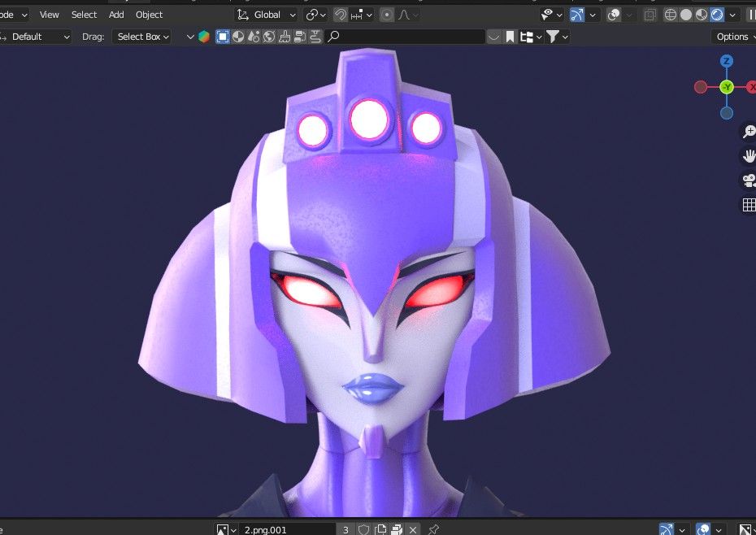
Task: Open the Object menu
Action: [x=149, y=15]
